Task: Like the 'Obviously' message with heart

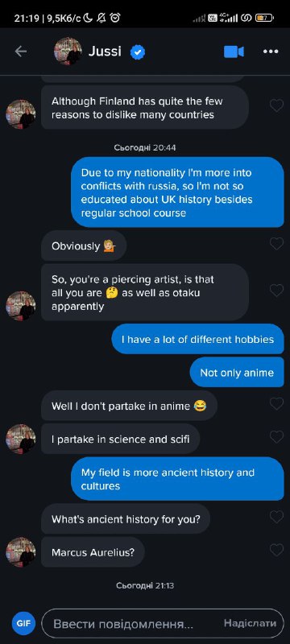Action: tap(276, 244)
